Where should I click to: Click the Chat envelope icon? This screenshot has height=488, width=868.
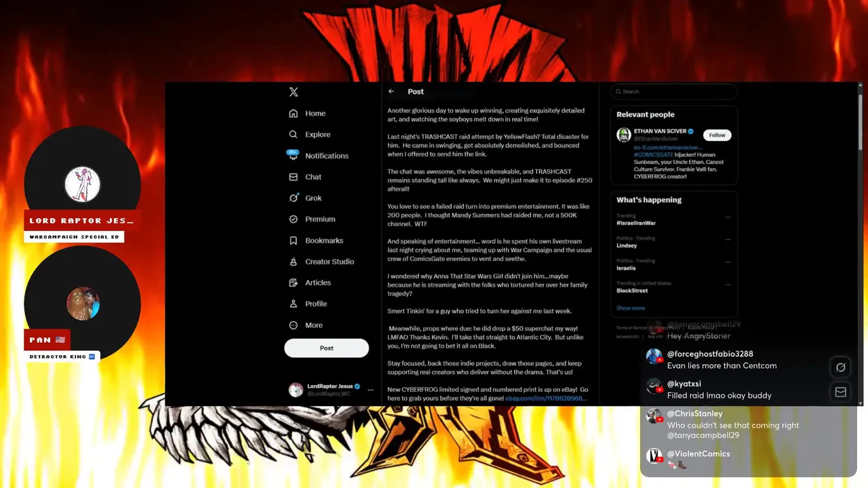pyautogui.click(x=293, y=177)
